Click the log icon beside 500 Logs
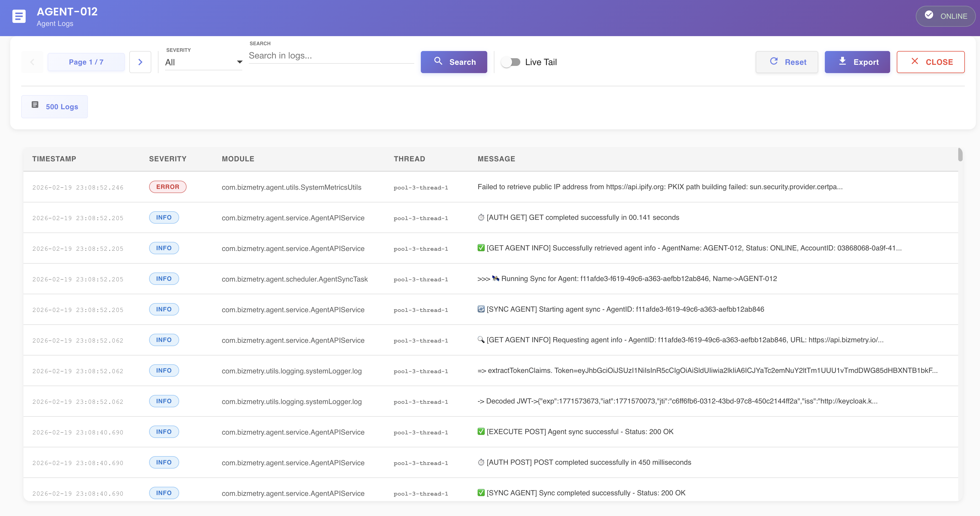This screenshot has height=516, width=980. click(x=35, y=105)
